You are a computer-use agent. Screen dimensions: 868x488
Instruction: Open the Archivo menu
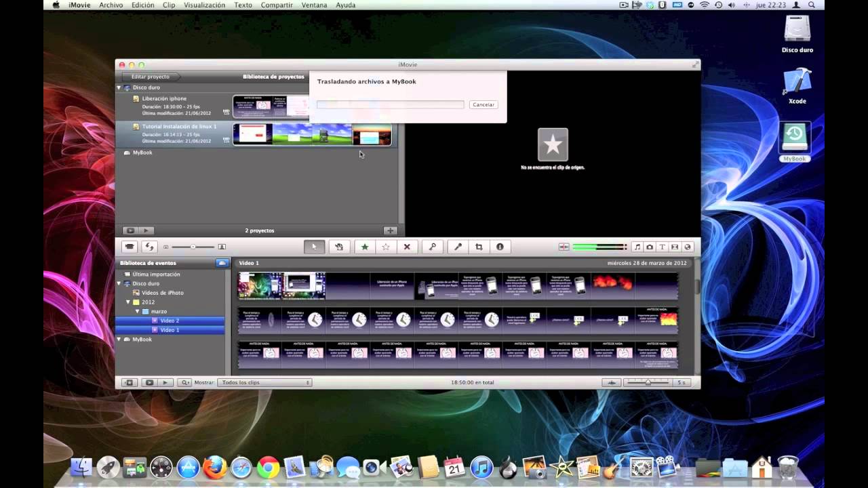pos(111,5)
